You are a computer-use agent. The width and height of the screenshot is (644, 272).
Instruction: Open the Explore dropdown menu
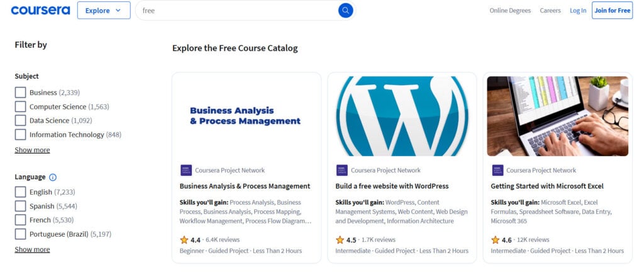coord(104,11)
